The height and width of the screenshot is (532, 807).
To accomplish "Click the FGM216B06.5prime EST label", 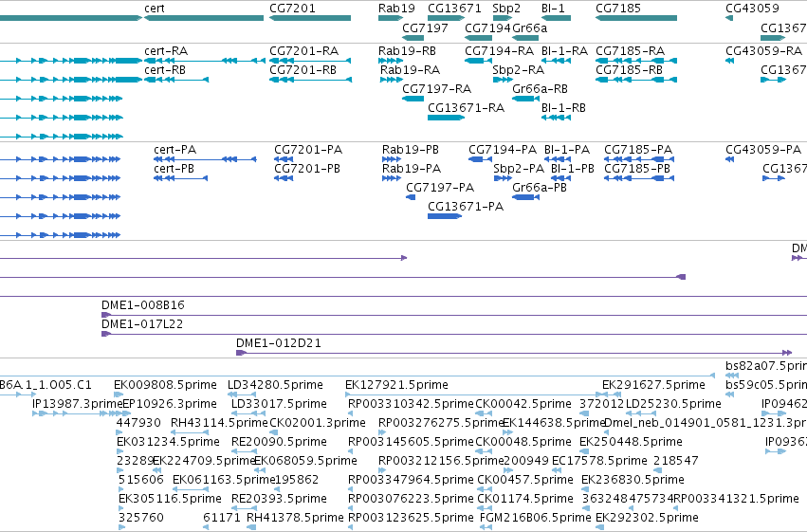I will pos(535,518).
